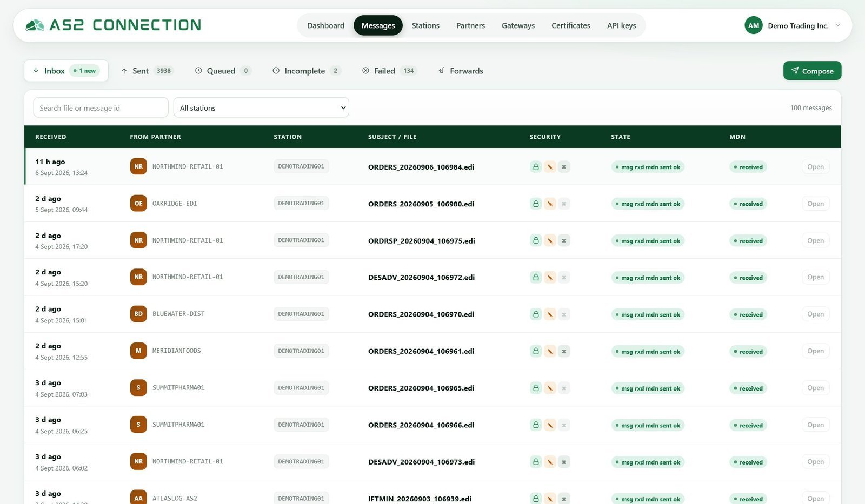The height and width of the screenshot is (504, 865).
Task: Expand the Demo Trading Inc. account chevron
Action: [x=838, y=25]
